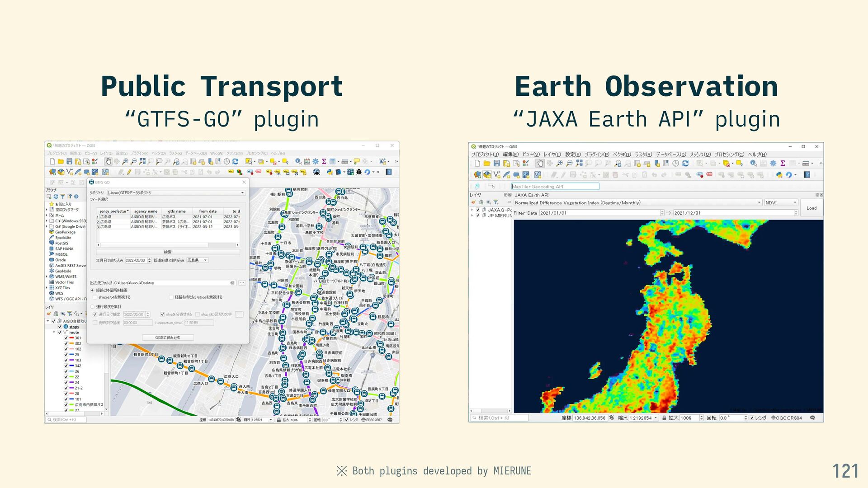868x488 pixels.
Task: Click the Sigma statistics icon in right QGIS
Action: pyautogui.click(x=783, y=164)
